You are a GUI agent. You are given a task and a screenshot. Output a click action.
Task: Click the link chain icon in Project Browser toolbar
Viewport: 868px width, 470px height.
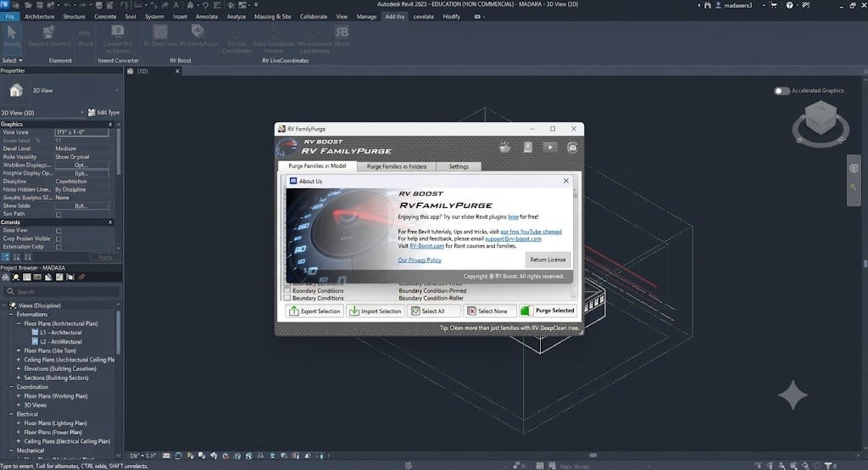(81, 277)
